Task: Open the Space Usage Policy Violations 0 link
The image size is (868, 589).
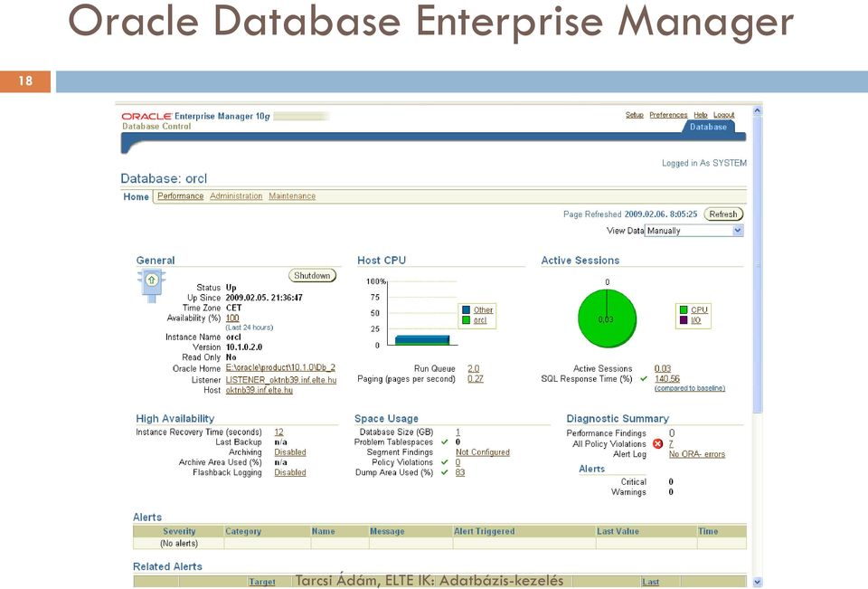Action: pos(458,462)
